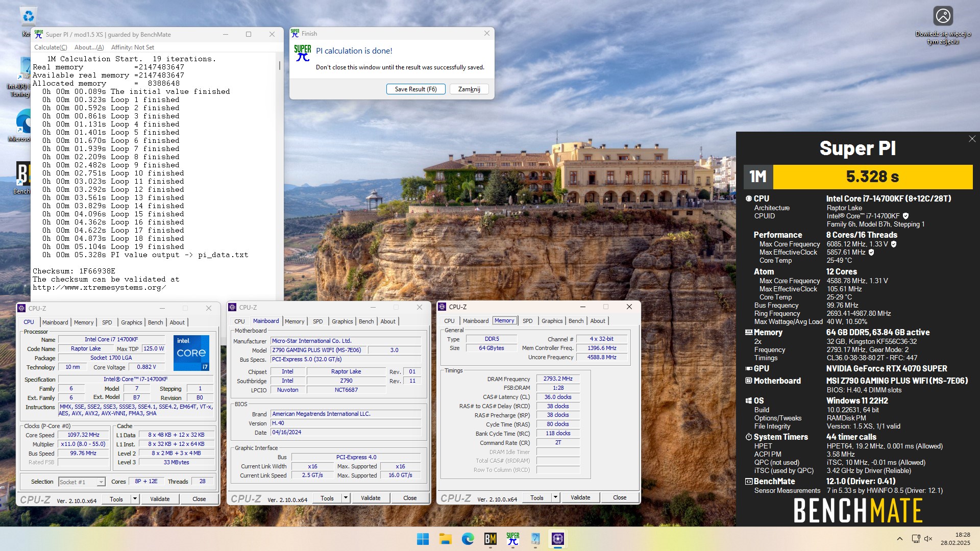Click the Super PI window title icon

(x=39, y=34)
